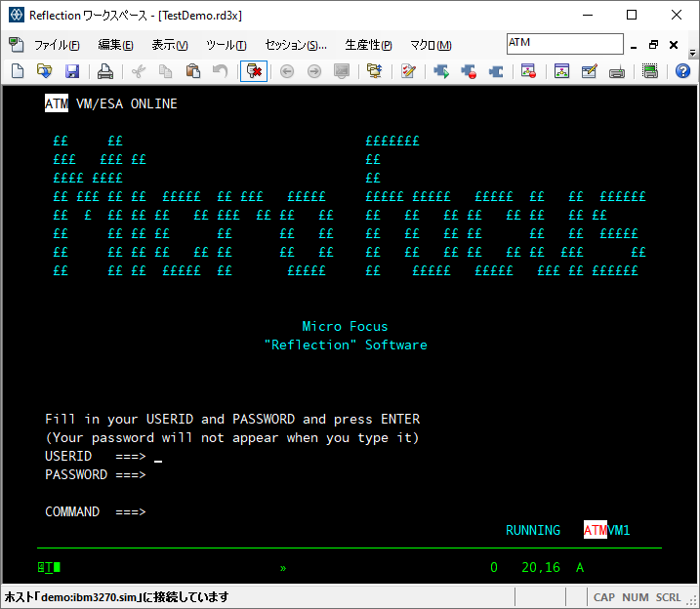
Task: Click the ATMVM1 system name text
Action: pos(606,530)
